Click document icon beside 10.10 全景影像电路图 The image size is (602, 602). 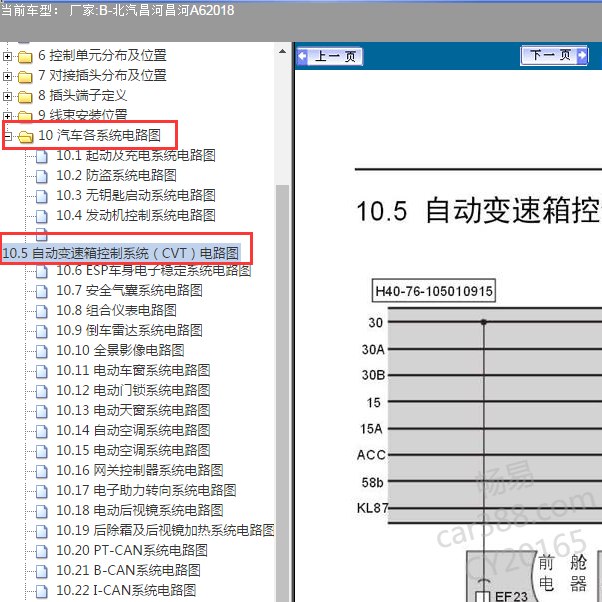coord(41,351)
